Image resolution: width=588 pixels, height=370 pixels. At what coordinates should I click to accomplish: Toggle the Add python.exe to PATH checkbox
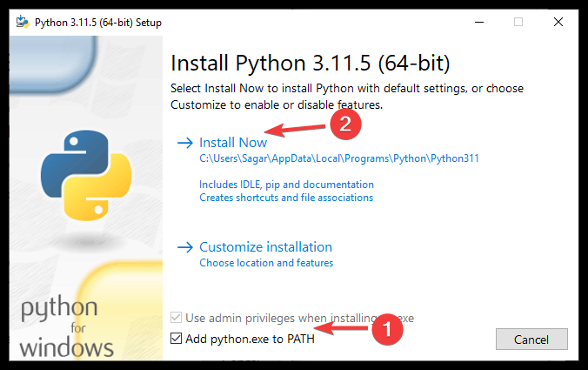click(x=177, y=339)
